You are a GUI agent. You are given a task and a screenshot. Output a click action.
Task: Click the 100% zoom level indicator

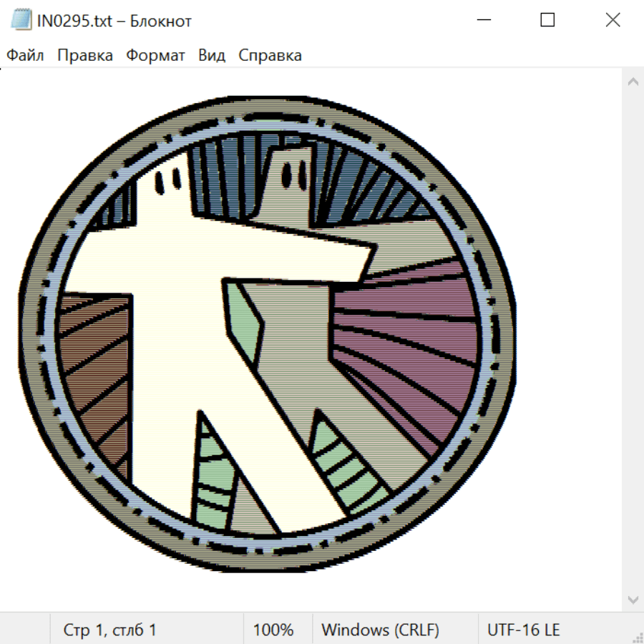273,630
